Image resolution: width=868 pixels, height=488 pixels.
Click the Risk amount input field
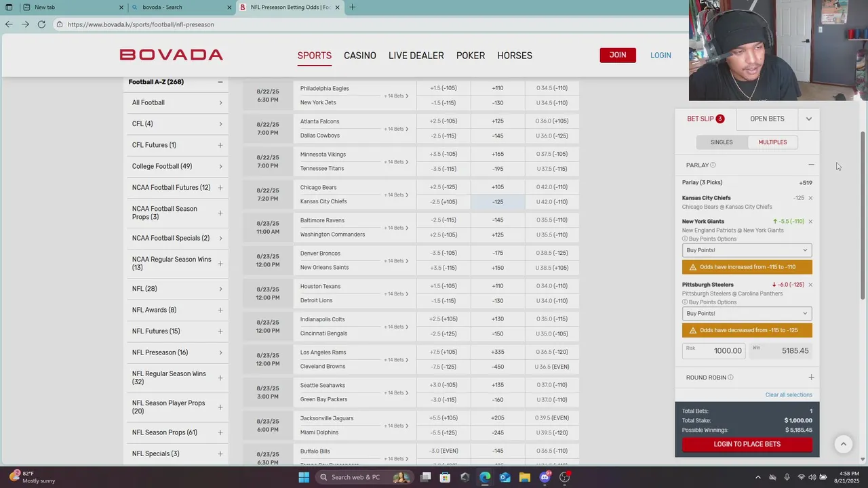[714, 350]
